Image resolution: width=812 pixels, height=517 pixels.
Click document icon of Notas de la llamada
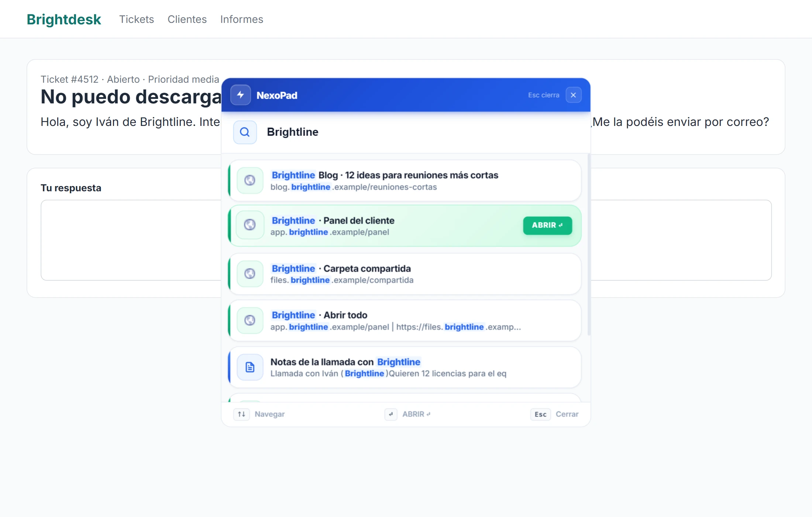(x=250, y=367)
